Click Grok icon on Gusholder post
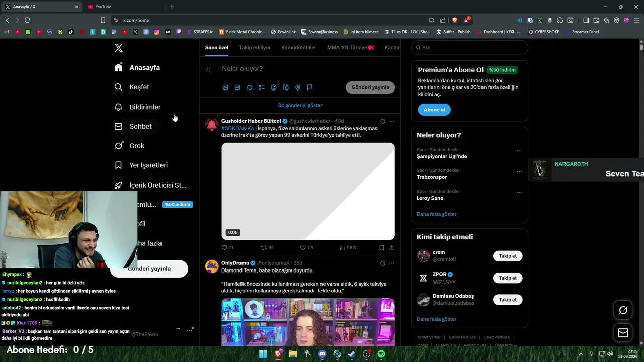644x362 pixels. click(383, 121)
